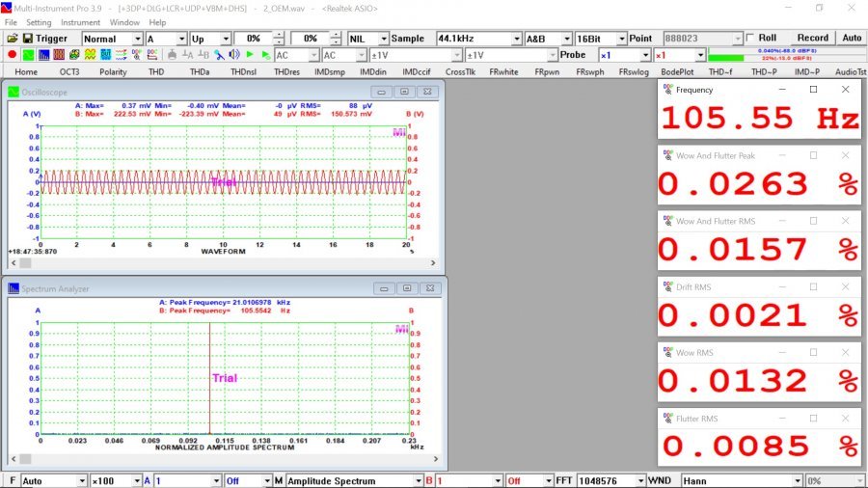Click the open file folder icon
868x488 pixels.
tap(13, 39)
